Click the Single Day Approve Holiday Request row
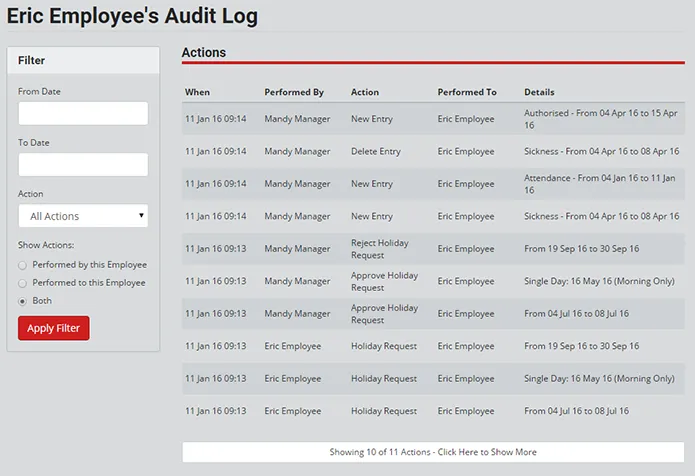Viewport: 695px width, 476px height. [433, 281]
